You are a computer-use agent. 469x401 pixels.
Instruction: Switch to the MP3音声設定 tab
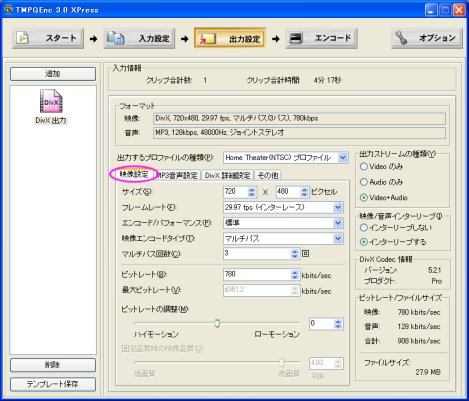click(177, 175)
